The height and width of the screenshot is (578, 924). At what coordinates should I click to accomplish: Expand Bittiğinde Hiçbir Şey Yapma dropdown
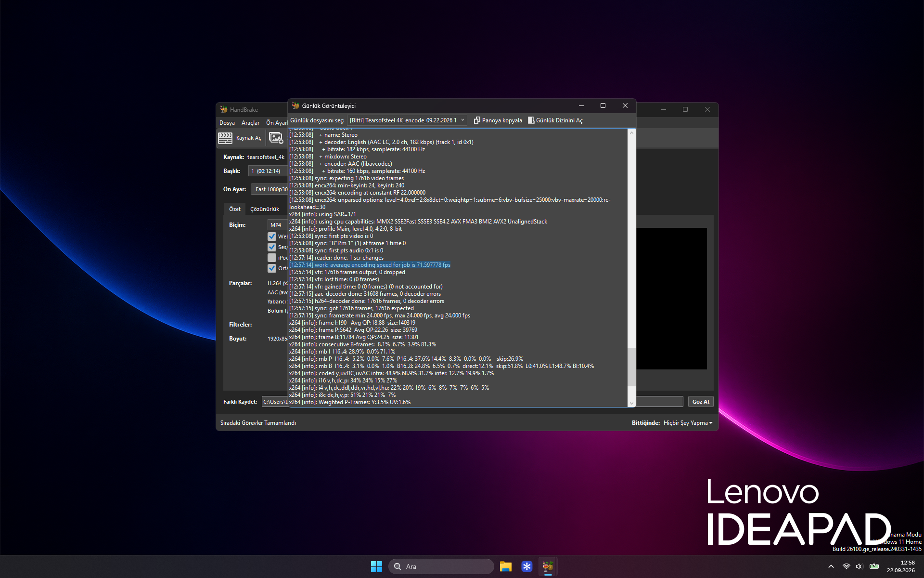pyautogui.click(x=688, y=423)
